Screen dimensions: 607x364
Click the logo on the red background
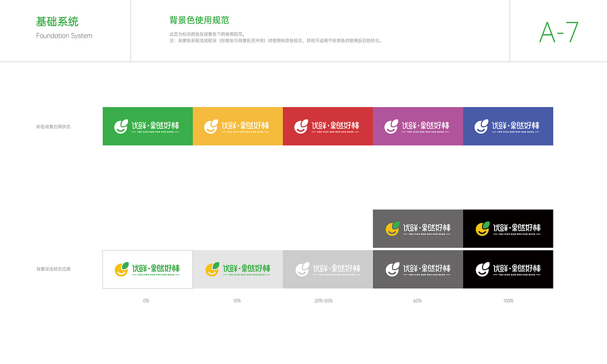tap(327, 126)
